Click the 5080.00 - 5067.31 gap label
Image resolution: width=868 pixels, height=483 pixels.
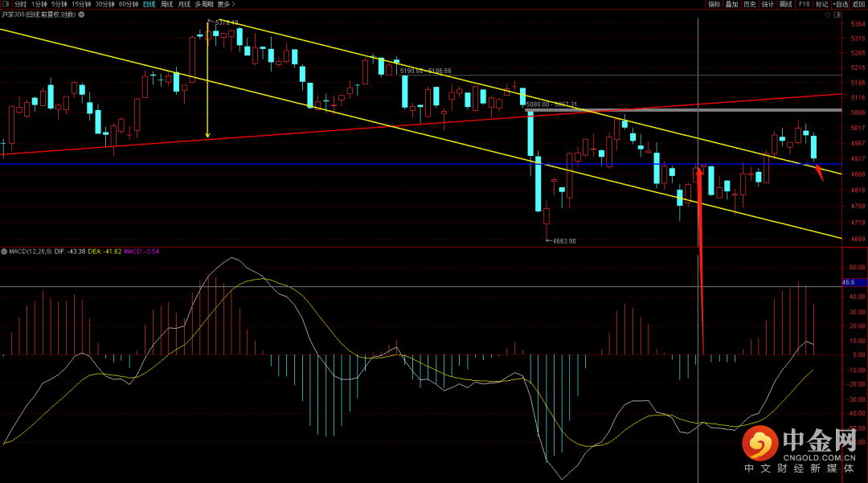[x=551, y=104]
